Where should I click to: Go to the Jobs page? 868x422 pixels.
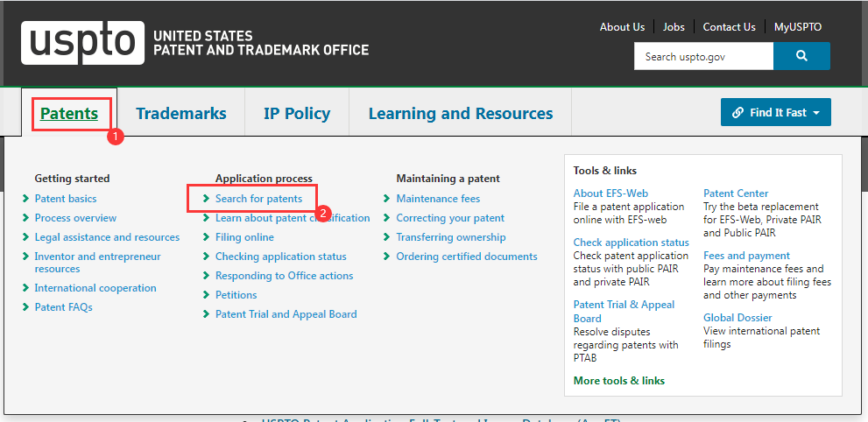[x=674, y=27]
